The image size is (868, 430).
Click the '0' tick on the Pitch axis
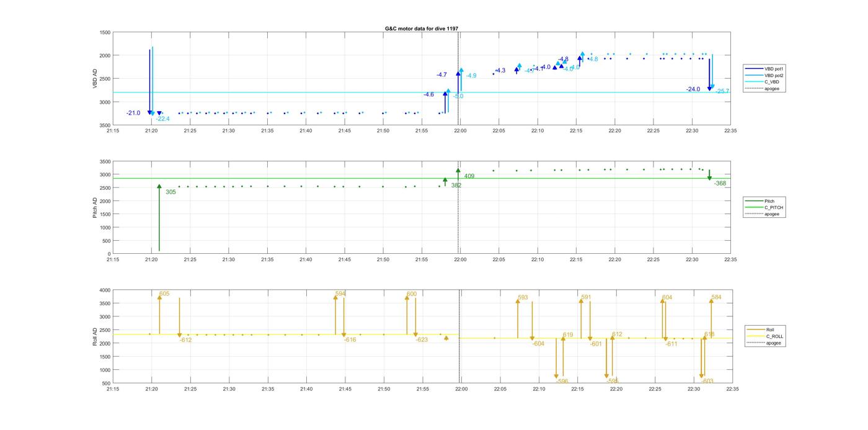pos(109,254)
